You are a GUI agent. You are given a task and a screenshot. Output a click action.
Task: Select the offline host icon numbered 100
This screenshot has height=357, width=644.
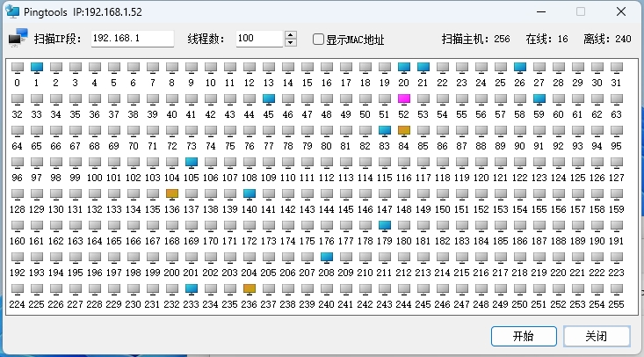tap(95, 163)
